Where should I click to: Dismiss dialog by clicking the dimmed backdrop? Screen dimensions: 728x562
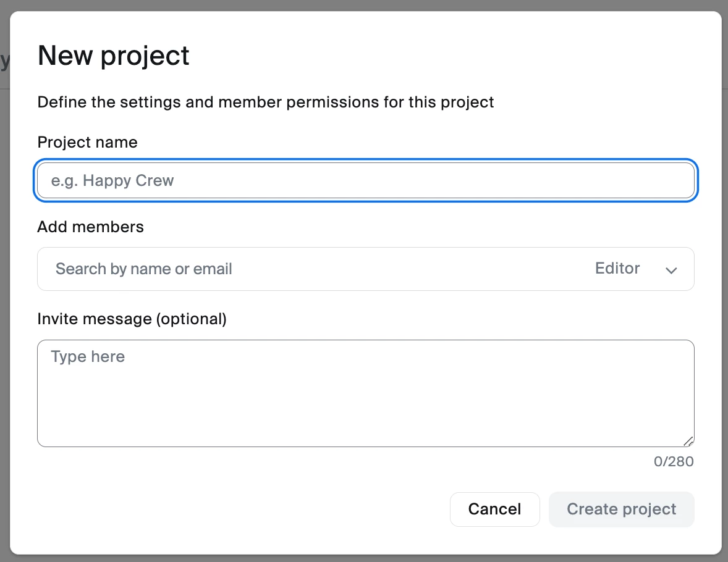tap(4, 309)
